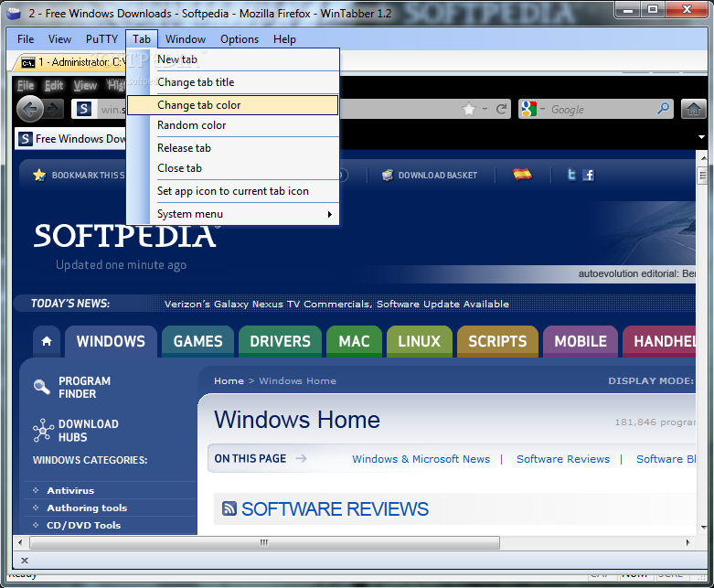714x588 pixels.
Task: Click the scroll right arrow
Action: pos(687,542)
